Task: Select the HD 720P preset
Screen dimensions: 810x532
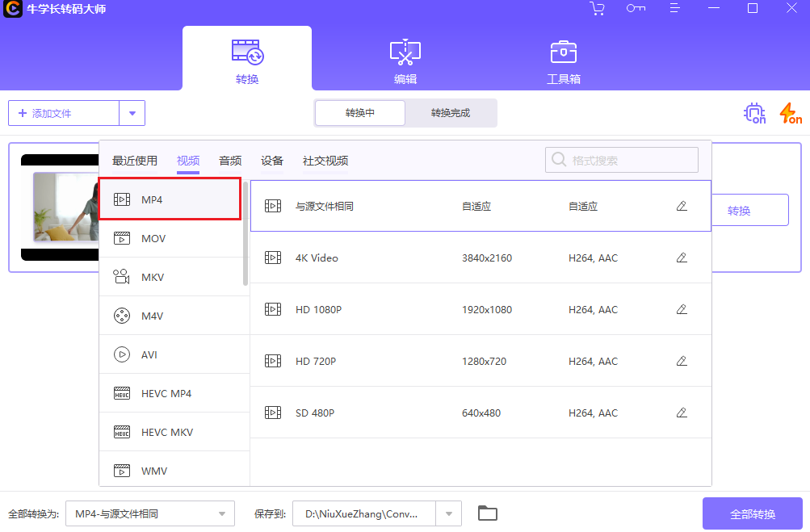Action: pos(481,361)
